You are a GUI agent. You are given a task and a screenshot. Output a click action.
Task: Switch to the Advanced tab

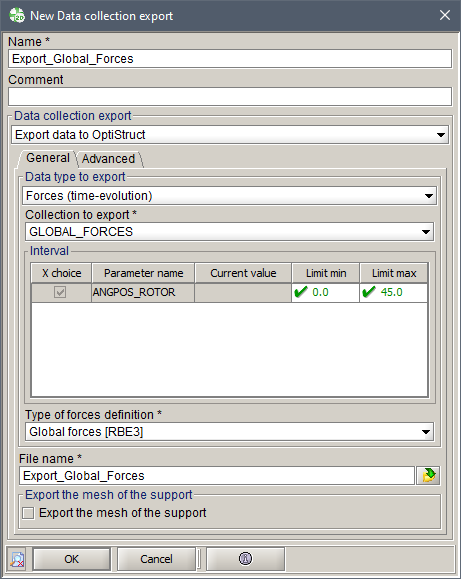(x=109, y=159)
